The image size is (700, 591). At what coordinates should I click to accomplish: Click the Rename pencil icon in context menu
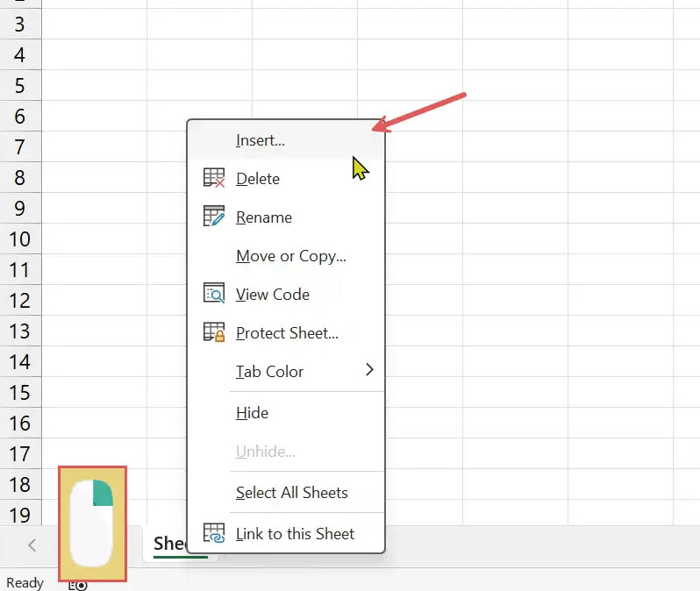pos(214,217)
